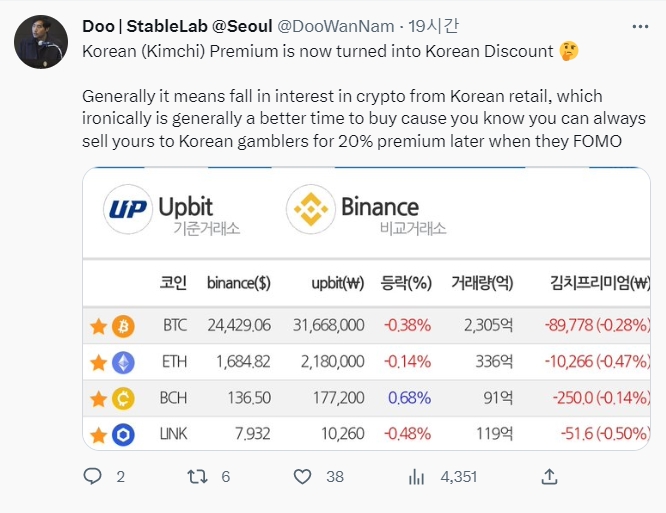Unfavorite LINK using its star
This screenshot has height=513, width=666.
coord(99,435)
